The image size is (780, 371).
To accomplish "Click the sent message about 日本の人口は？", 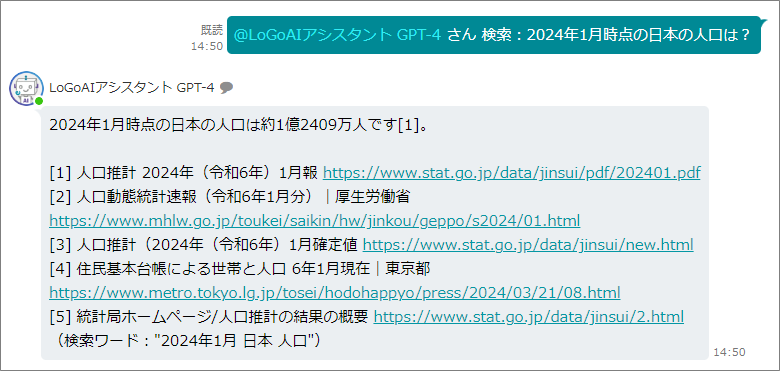I will [x=494, y=35].
